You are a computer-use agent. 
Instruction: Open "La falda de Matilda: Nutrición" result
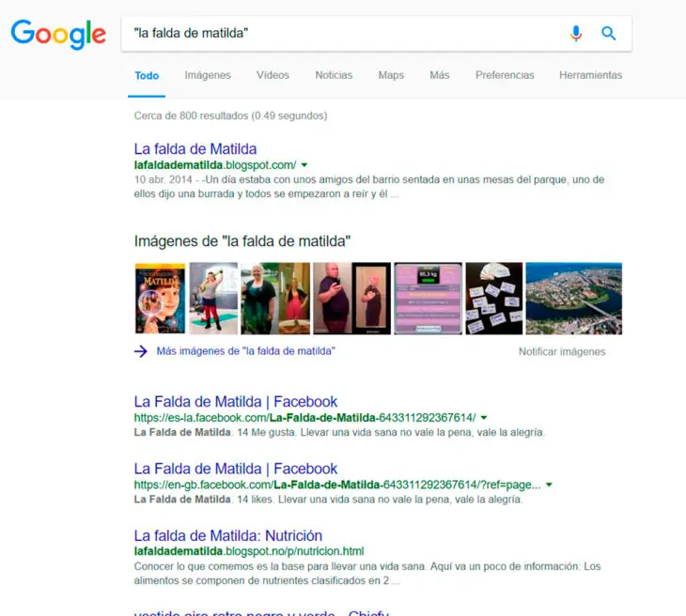(x=228, y=535)
